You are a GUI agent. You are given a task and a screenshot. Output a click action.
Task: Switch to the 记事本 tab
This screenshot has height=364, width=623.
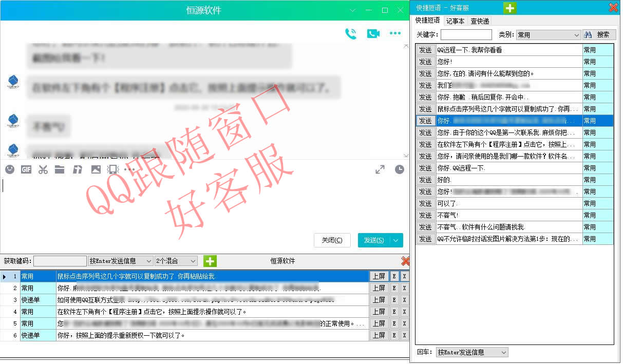pyautogui.click(x=455, y=21)
